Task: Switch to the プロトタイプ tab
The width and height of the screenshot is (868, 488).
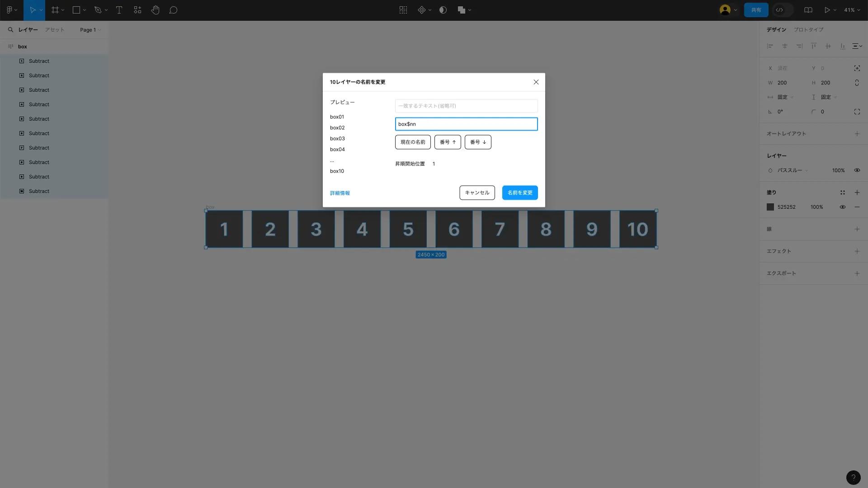Action: tap(808, 30)
